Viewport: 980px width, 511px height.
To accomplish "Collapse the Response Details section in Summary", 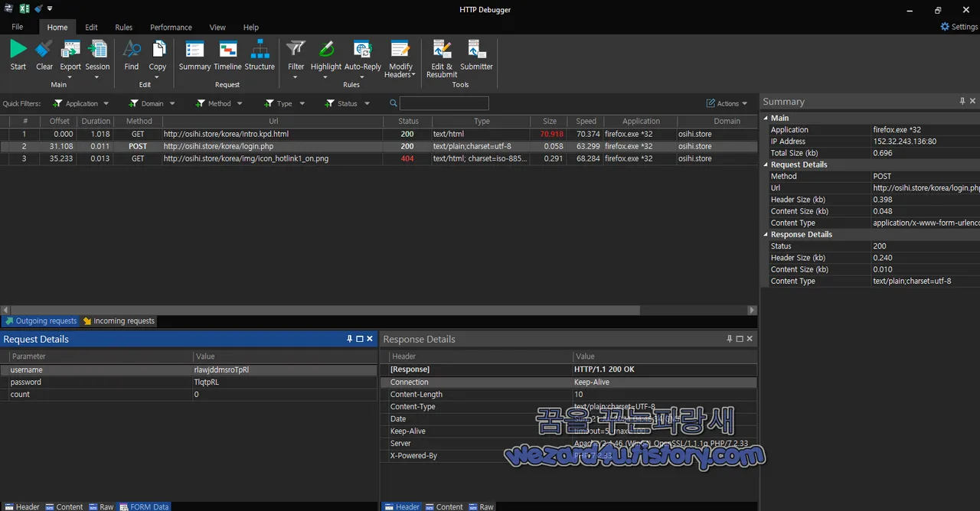I will coord(766,234).
